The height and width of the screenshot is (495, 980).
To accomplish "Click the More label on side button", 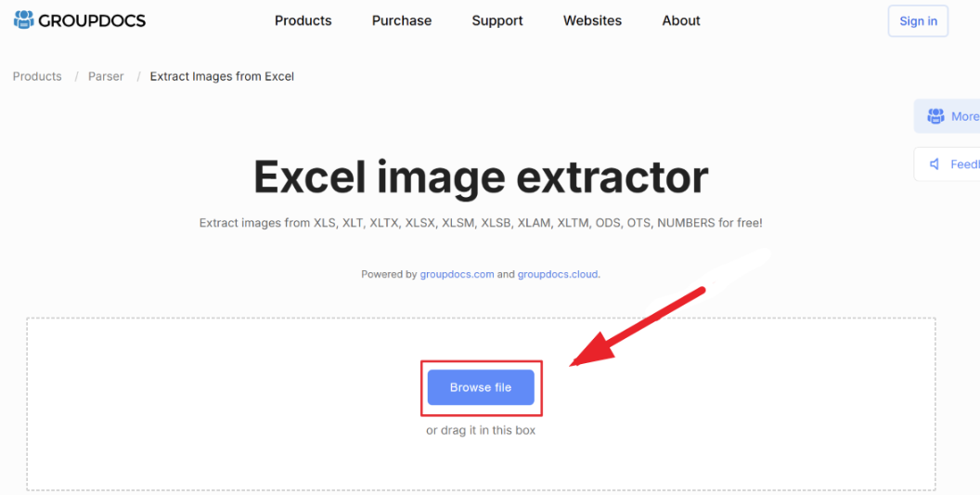I will coord(964,116).
